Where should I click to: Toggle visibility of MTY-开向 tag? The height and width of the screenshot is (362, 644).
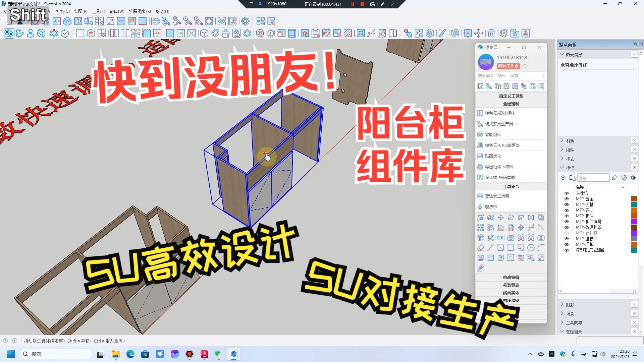point(567,210)
